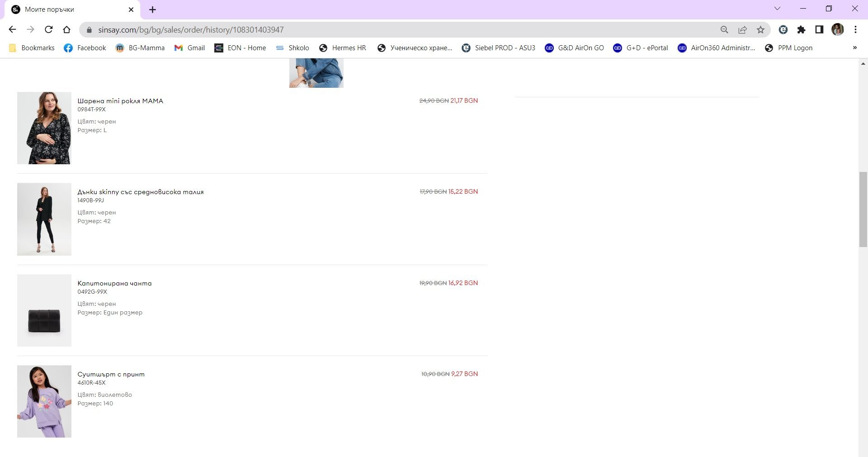
Task: Open the skinny jeans product image
Action: [44, 219]
